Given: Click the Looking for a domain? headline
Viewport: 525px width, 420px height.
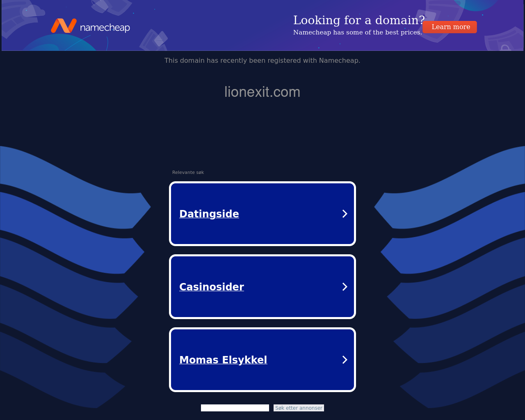Looking at the screenshot, I should point(359,20).
